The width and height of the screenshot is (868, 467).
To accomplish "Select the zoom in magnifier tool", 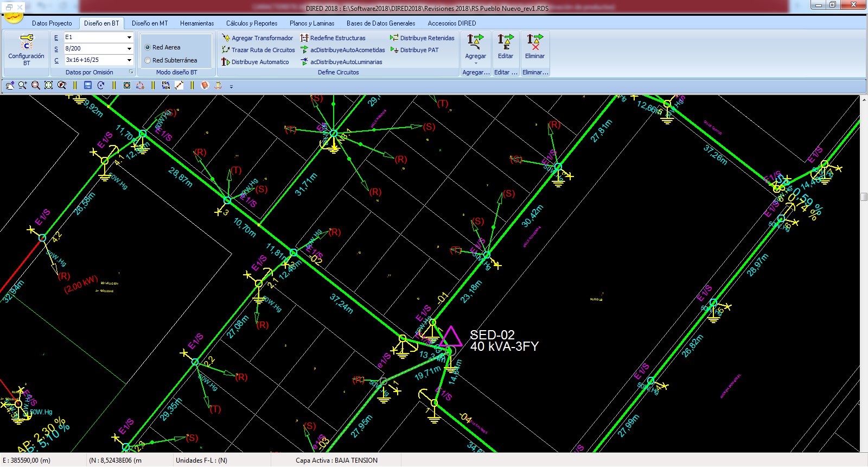I will [x=23, y=85].
